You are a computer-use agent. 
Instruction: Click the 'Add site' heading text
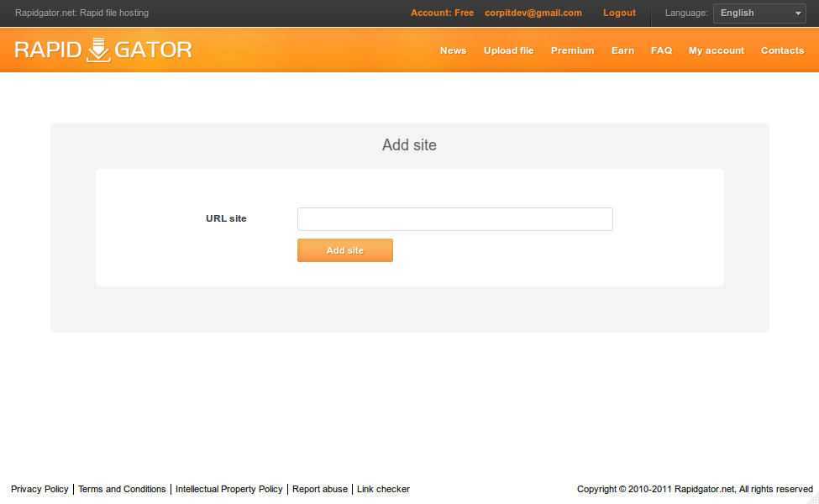click(x=409, y=145)
